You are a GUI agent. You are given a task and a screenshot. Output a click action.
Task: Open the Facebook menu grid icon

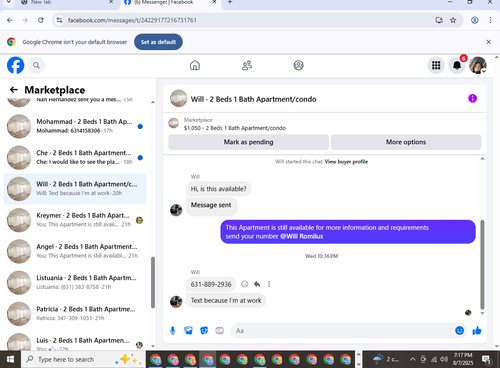click(x=436, y=65)
